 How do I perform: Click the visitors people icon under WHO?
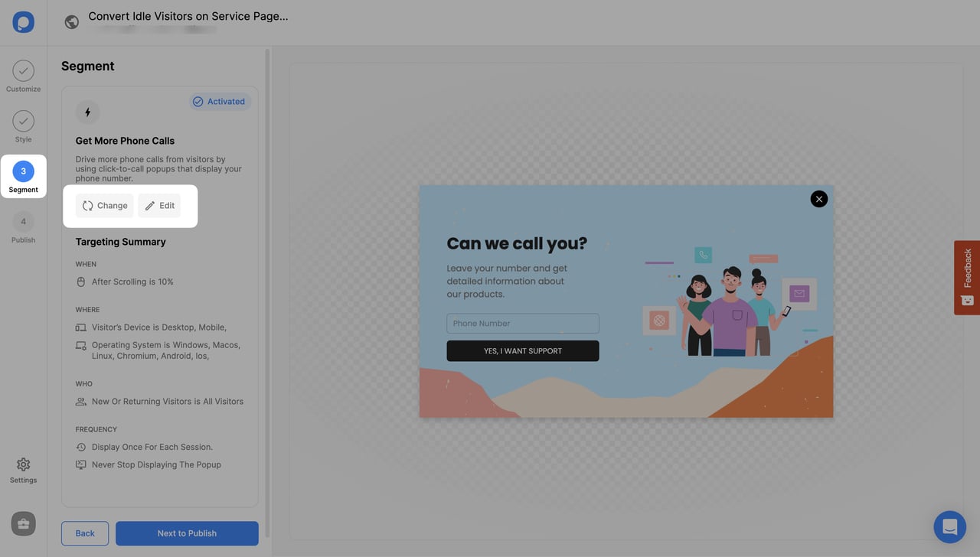click(81, 402)
